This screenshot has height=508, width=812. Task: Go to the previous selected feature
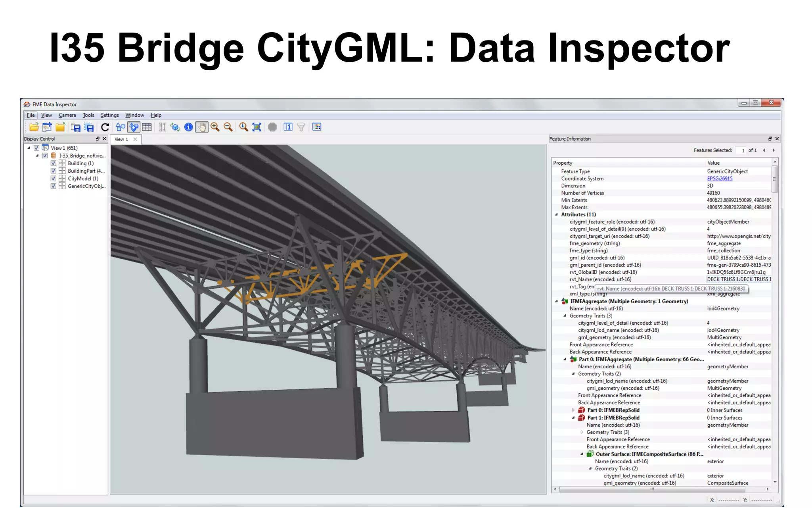[x=764, y=150]
